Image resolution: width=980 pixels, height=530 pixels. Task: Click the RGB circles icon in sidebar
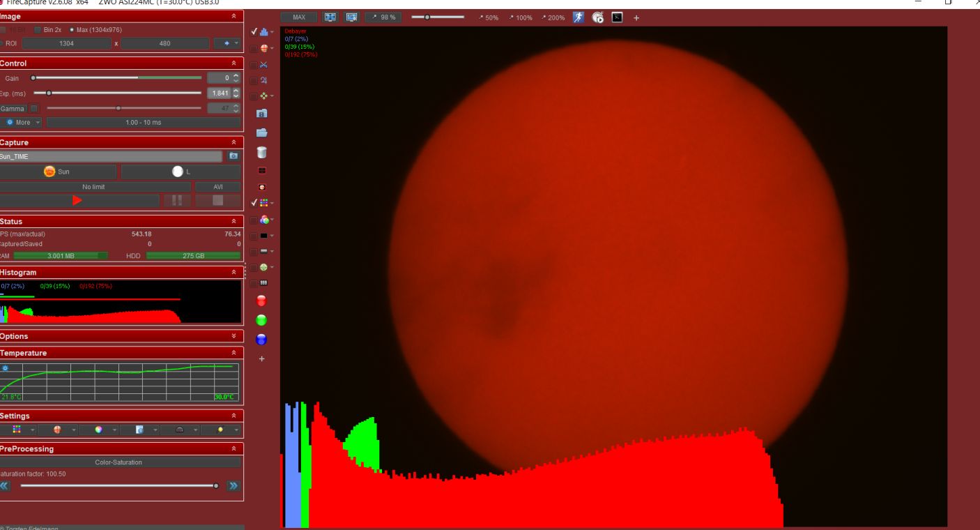point(263,219)
